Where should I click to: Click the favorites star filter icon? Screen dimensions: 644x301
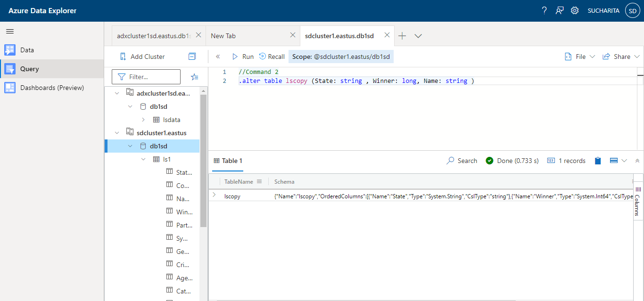click(194, 77)
